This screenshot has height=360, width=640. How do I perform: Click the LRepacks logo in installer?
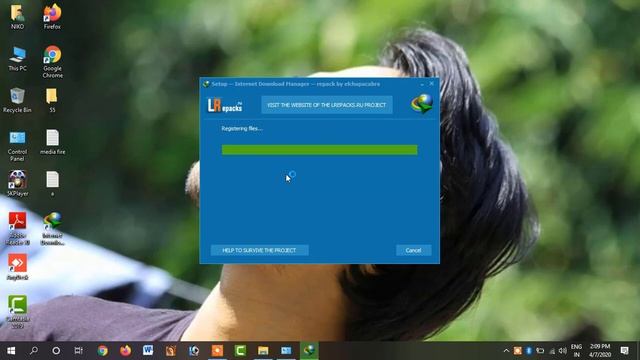coord(225,105)
